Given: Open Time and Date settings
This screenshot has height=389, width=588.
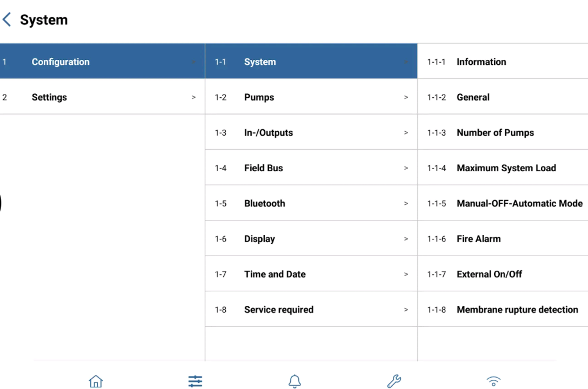Looking at the screenshot, I should [311, 273].
